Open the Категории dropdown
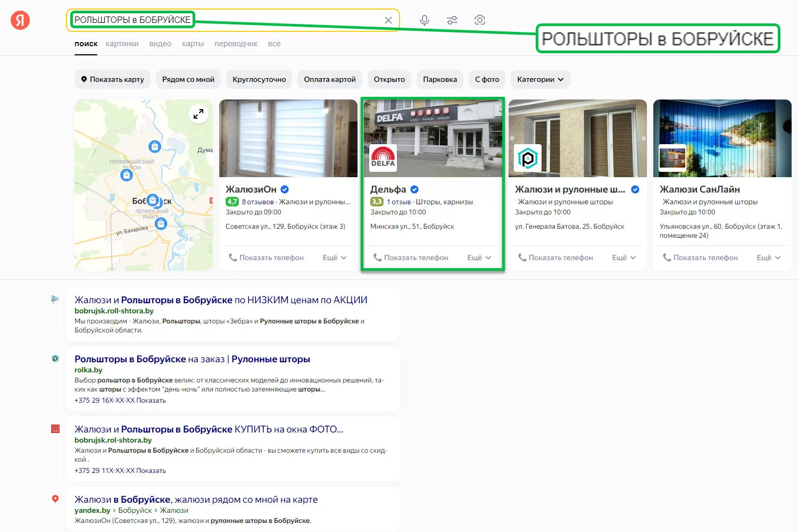 click(540, 79)
